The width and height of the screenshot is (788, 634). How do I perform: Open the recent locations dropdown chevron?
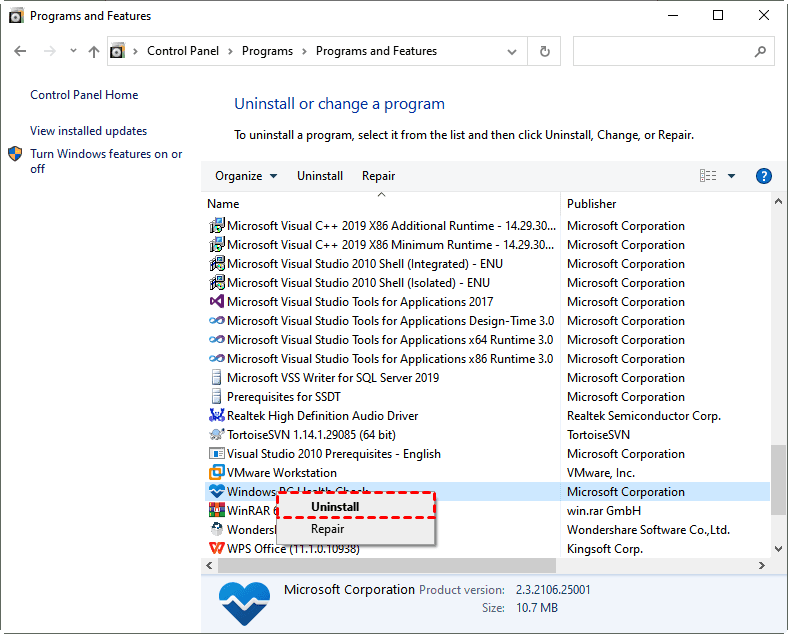click(73, 51)
